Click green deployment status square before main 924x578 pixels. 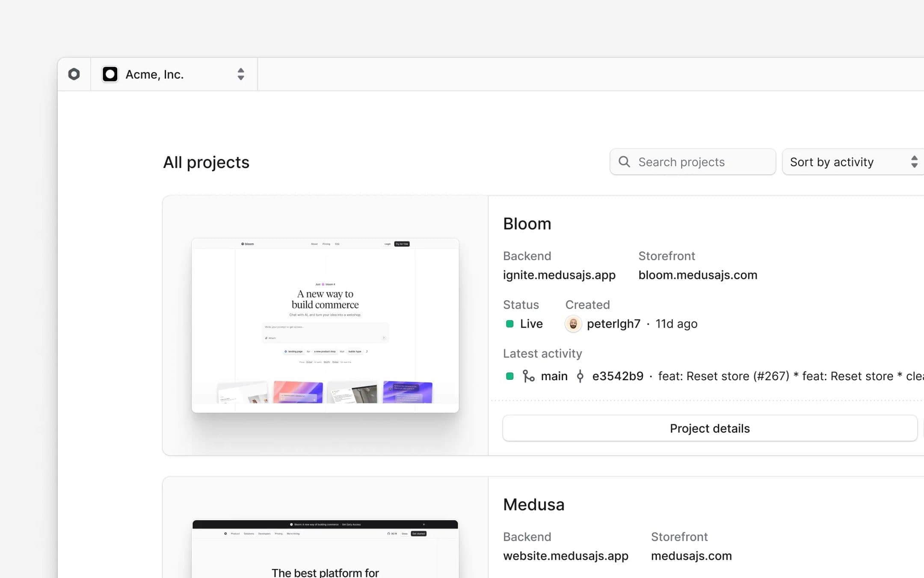pos(509,376)
